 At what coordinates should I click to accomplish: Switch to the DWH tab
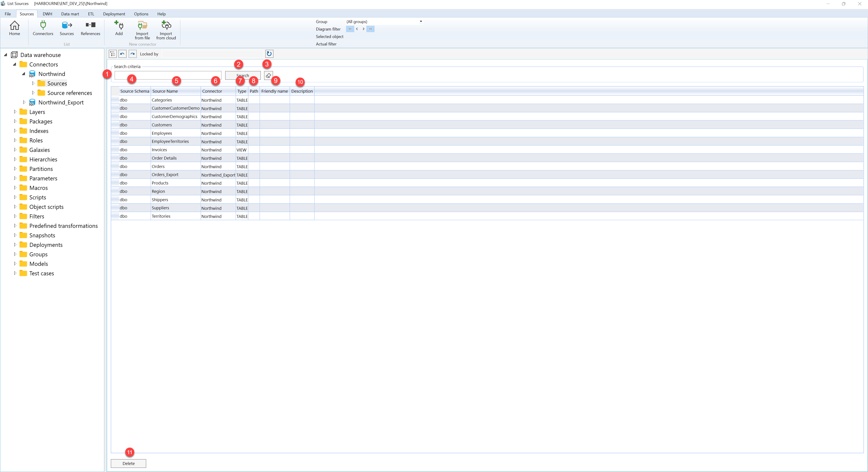[x=47, y=14]
